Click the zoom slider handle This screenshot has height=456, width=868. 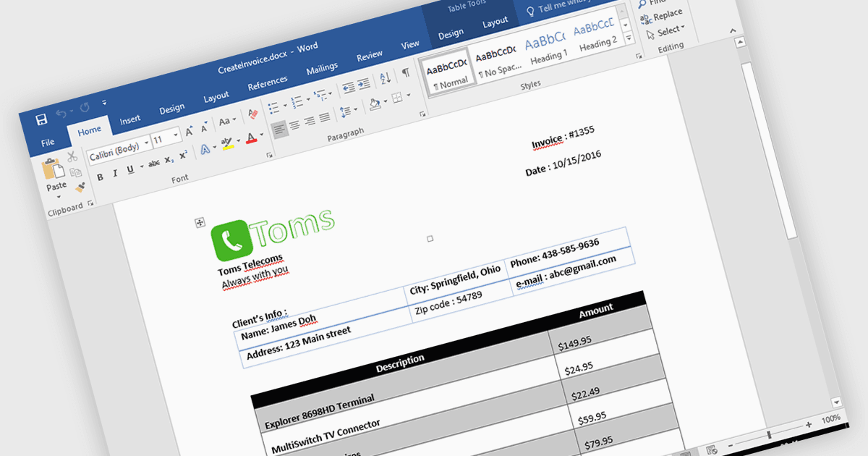tap(769, 434)
